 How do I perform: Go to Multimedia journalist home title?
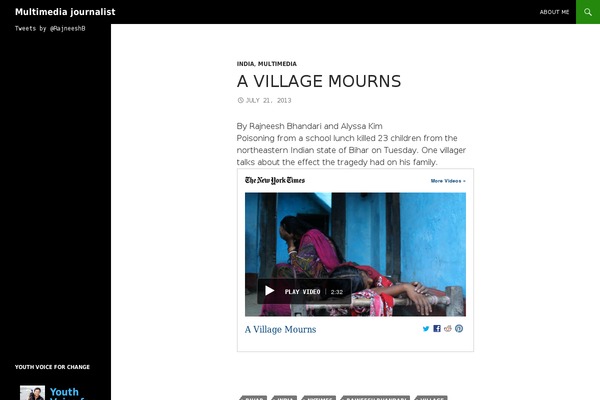[65, 12]
